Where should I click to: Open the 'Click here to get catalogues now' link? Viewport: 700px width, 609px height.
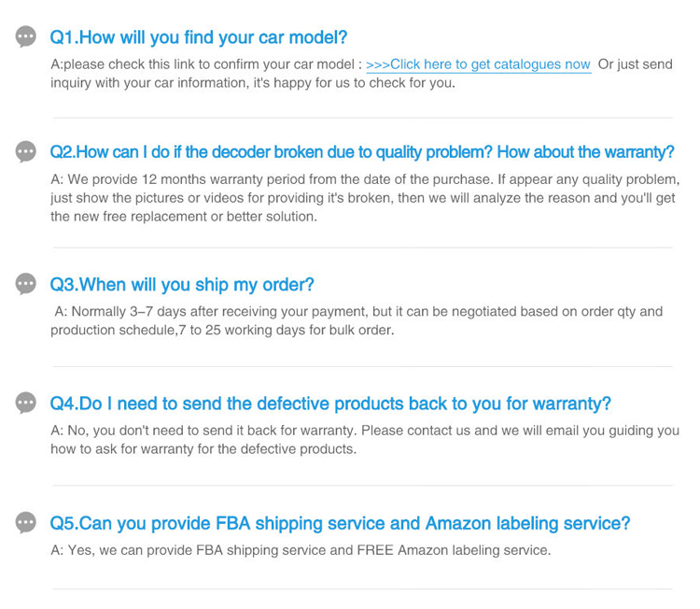(x=478, y=64)
